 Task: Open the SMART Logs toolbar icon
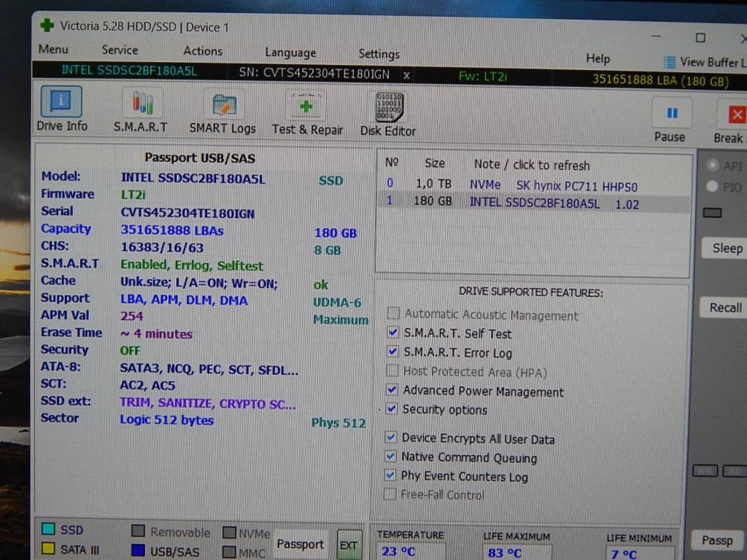(x=224, y=104)
